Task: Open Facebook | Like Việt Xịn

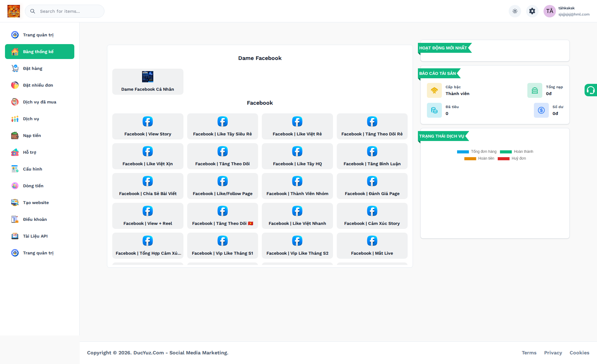Action: (x=148, y=156)
